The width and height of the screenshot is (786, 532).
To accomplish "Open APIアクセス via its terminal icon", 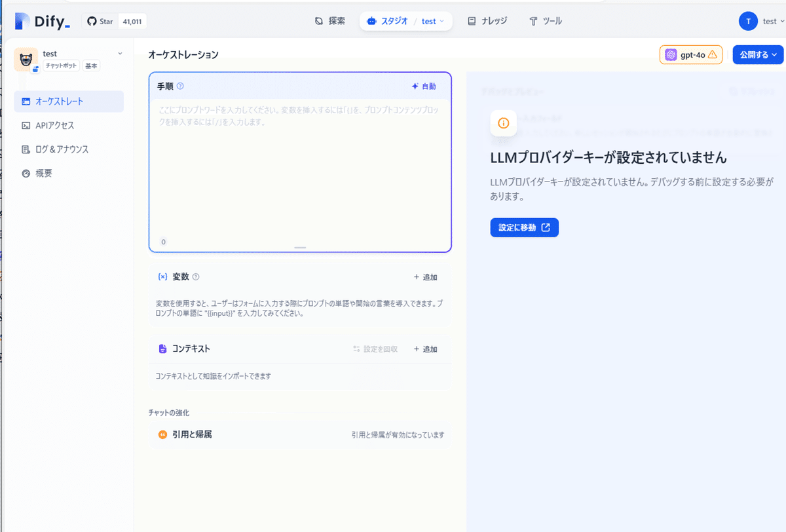I will click(x=26, y=125).
